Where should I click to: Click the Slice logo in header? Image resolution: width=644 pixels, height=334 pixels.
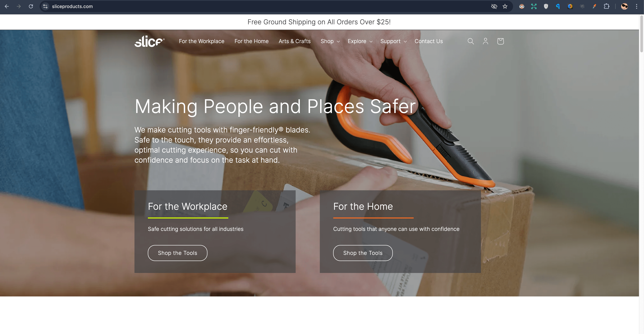click(x=149, y=41)
